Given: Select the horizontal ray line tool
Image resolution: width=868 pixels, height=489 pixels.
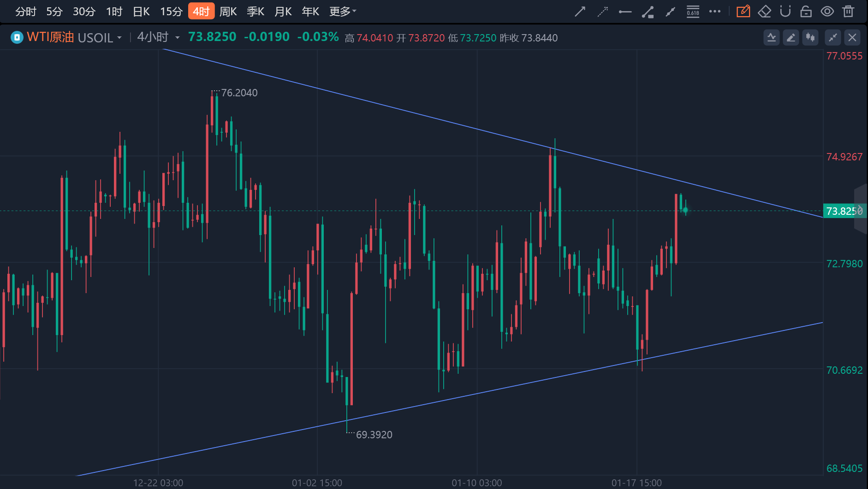Looking at the screenshot, I should [x=625, y=12].
